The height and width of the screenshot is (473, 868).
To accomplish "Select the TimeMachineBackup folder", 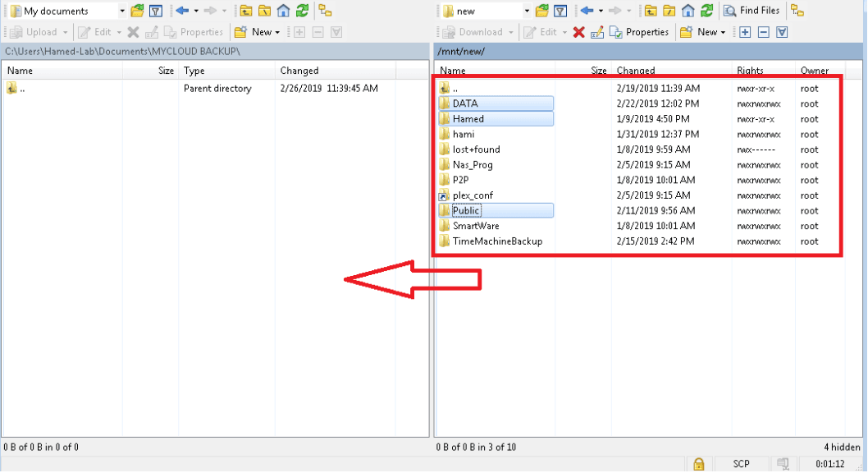I will pyautogui.click(x=497, y=241).
